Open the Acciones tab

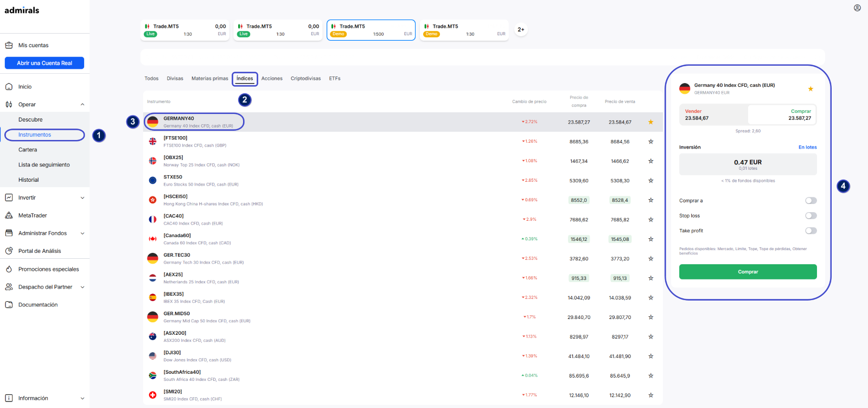pyautogui.click(x=272, y=79)
